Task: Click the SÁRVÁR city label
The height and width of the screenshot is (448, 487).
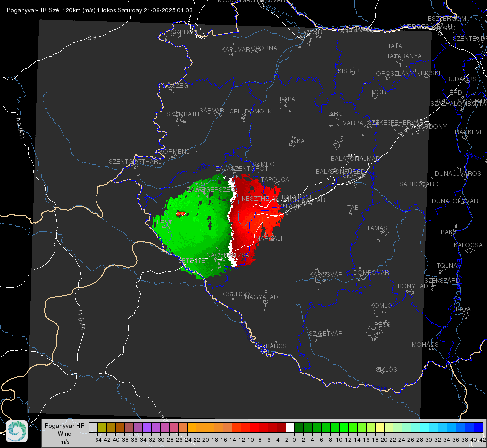Action: point(212,111)
